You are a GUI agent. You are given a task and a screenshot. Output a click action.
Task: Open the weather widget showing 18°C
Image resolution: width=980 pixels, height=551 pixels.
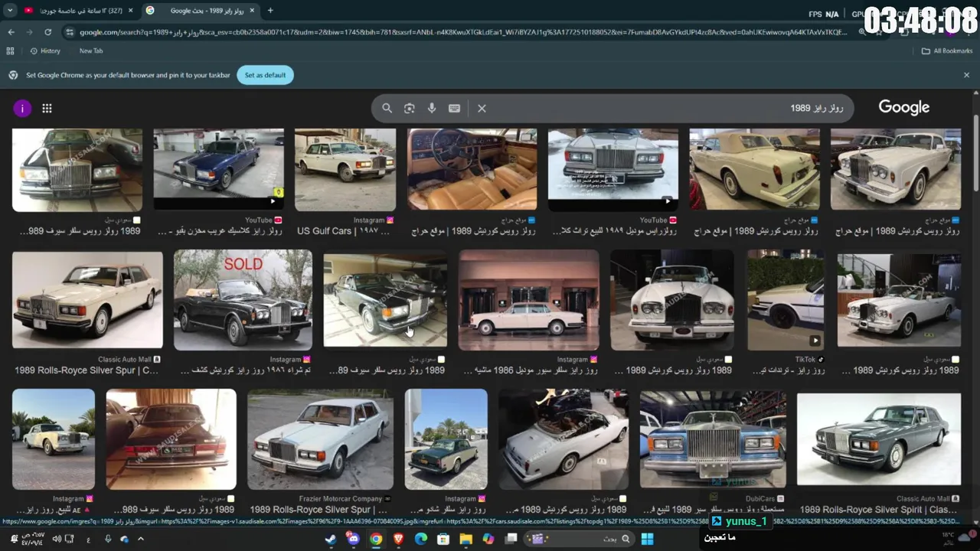point(957,539)
